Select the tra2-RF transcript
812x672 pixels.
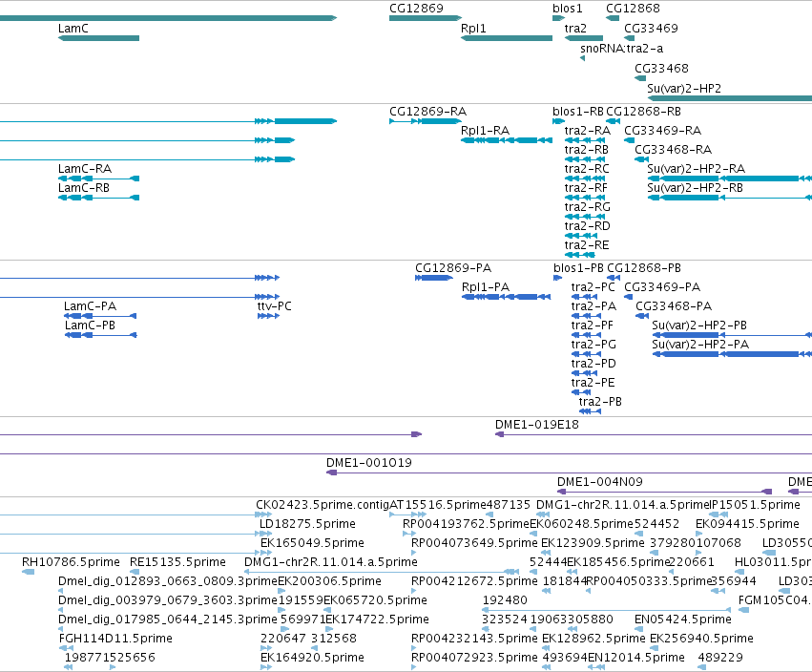click(x=585, y=198)
